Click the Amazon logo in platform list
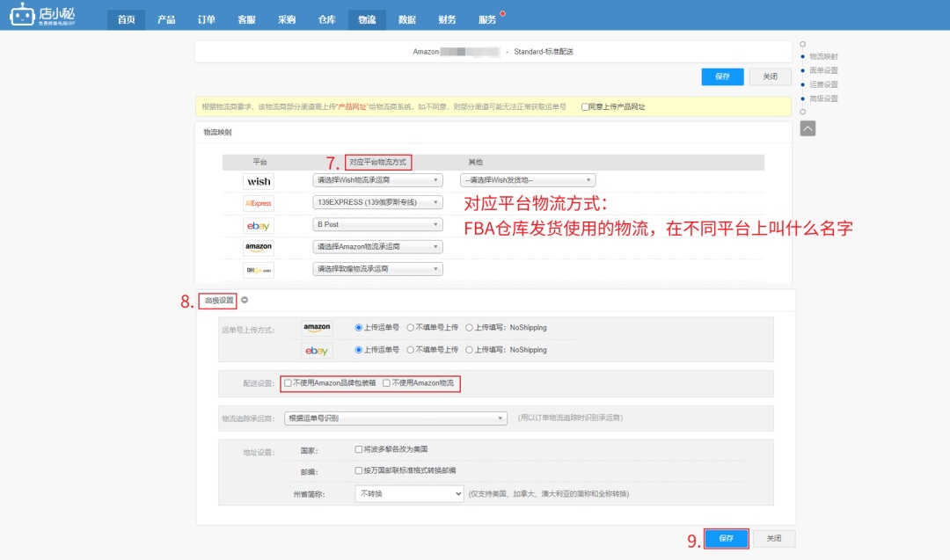The width and height of the screenshot is (950, 560). click(x=259, y=247)
